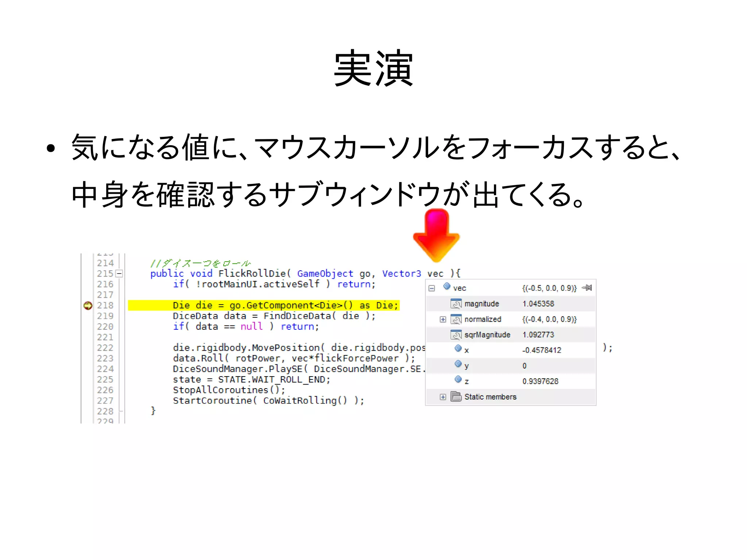
Task: Click the normalized property icon
Action: point(456,319)
